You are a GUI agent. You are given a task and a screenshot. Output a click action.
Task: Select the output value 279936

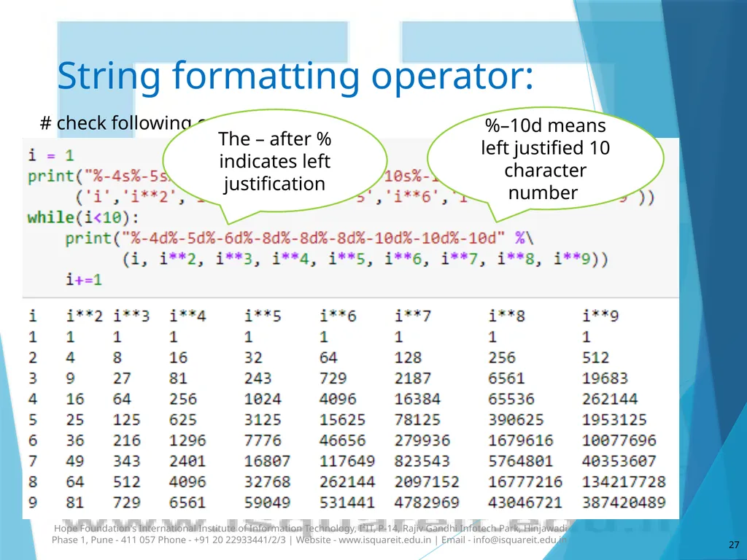tap(422, 440)
